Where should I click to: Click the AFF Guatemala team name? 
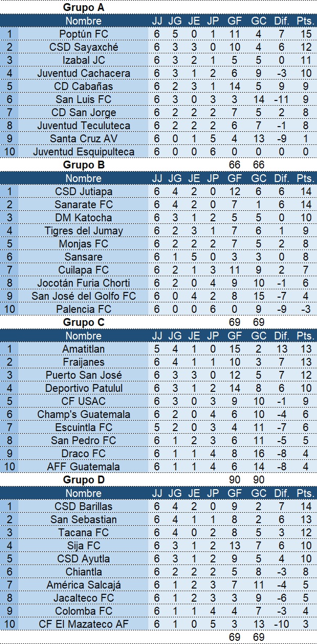83,467
